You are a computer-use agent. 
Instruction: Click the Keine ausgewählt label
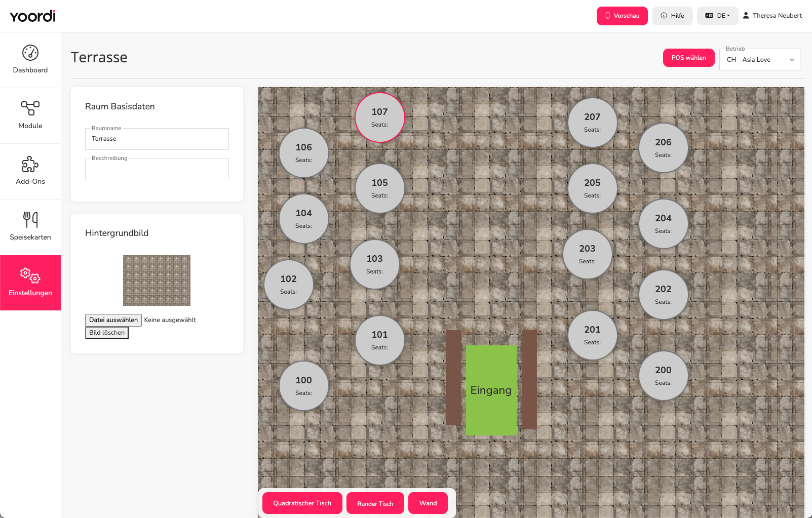pyautogui.click(x=170, y=320)
